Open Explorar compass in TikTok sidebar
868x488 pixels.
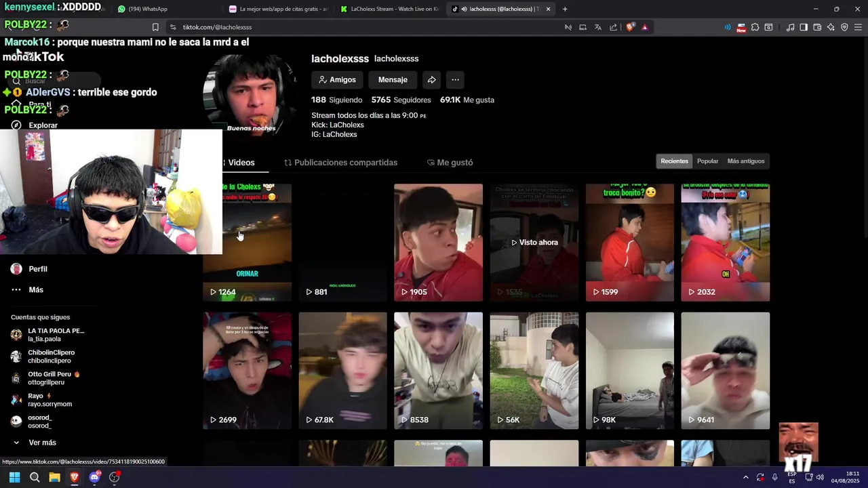34,125
